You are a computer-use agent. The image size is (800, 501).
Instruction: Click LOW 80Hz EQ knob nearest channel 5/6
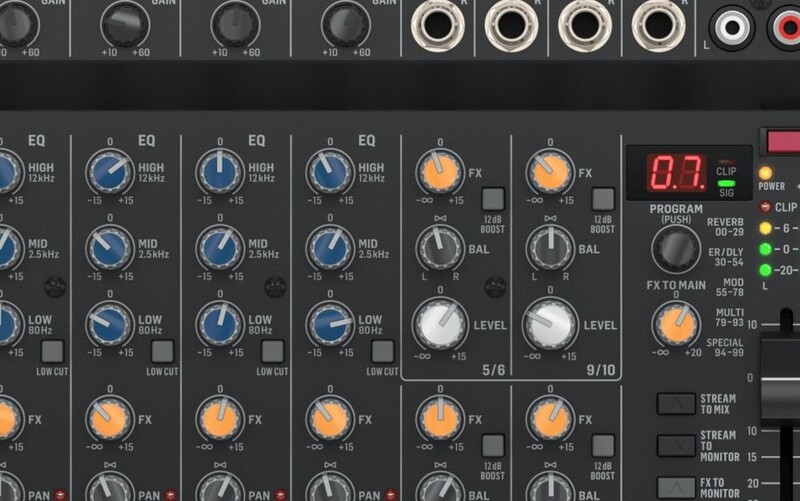(330, 325)
